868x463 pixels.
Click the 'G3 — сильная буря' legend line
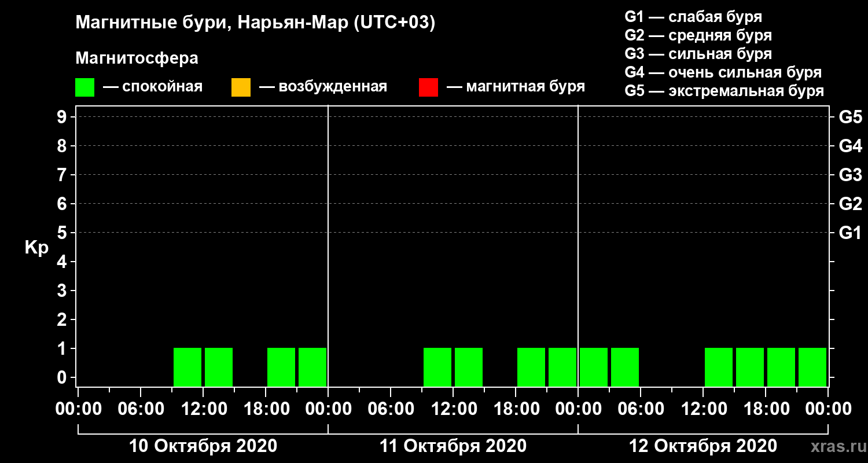click(x=698, y=54)
